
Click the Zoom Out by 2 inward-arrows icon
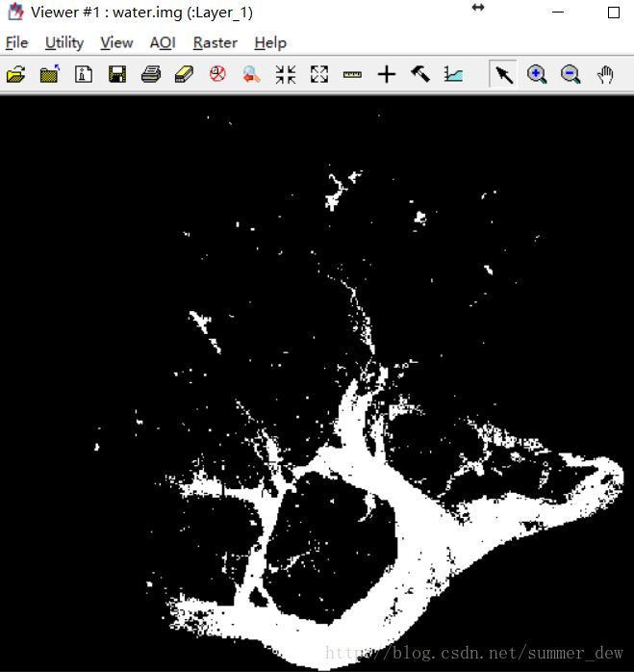[x=286, y=74]
